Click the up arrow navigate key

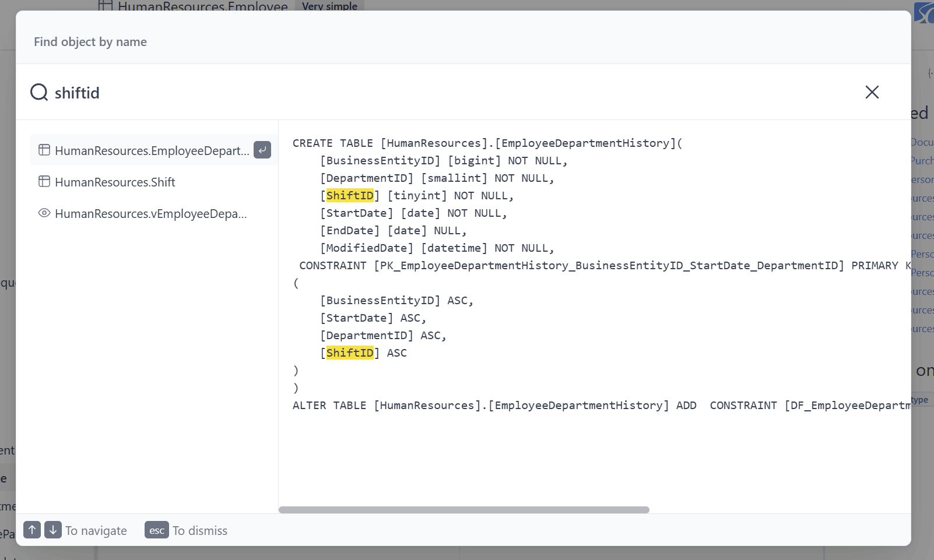click(32, 530)
